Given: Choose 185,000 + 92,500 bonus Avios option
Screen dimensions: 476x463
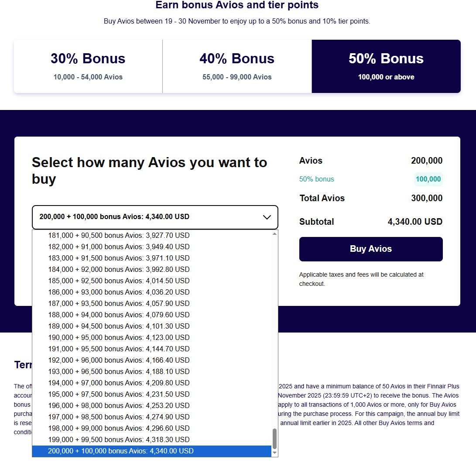Looking at the screenshot, I should (119, 281).
